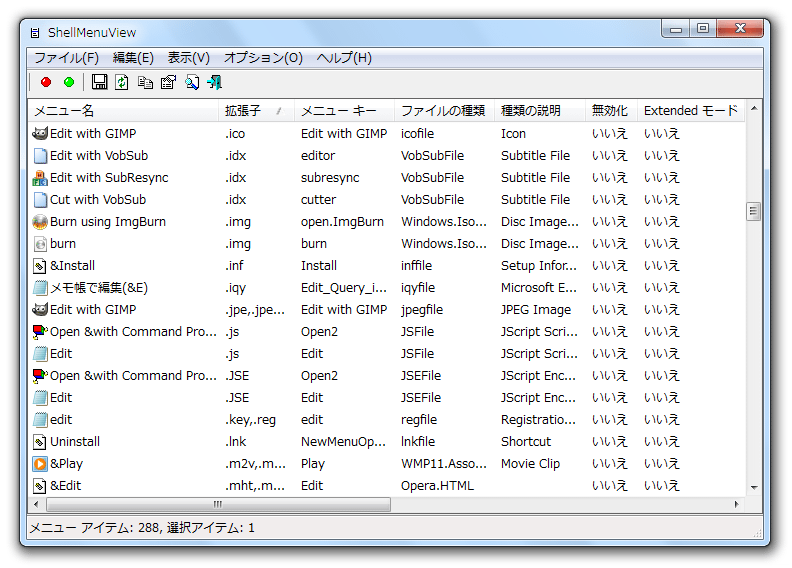Image resolution: width=792 pixels, height=568 pixels.
Task: Click the vertical scrollbar down arrow
Action: pos(754,487)
